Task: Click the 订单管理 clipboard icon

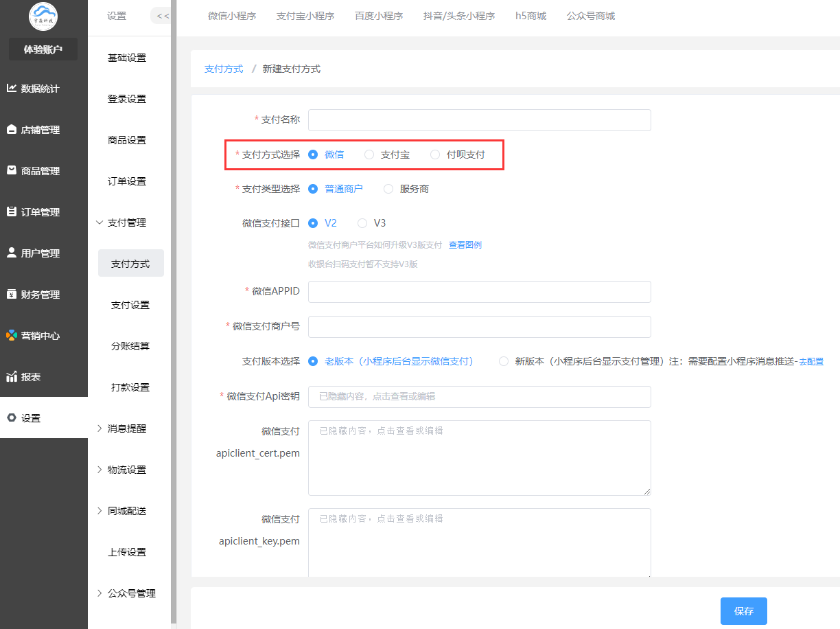Action: (12, 212)
